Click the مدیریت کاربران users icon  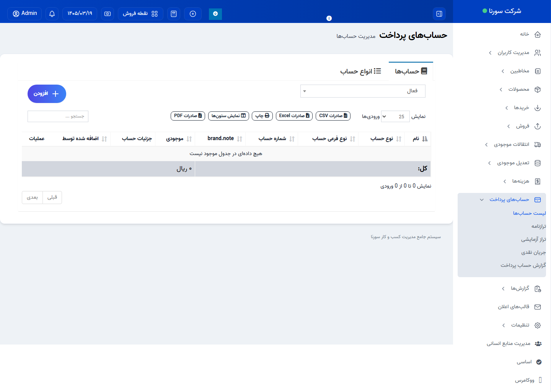538,53
